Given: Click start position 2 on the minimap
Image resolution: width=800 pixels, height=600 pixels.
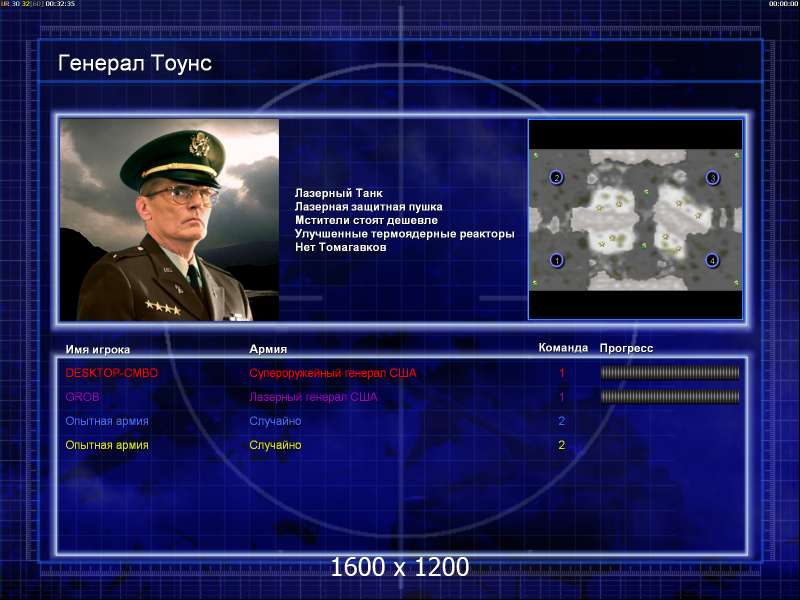Looking at the screenshot, I should point(557,178).
